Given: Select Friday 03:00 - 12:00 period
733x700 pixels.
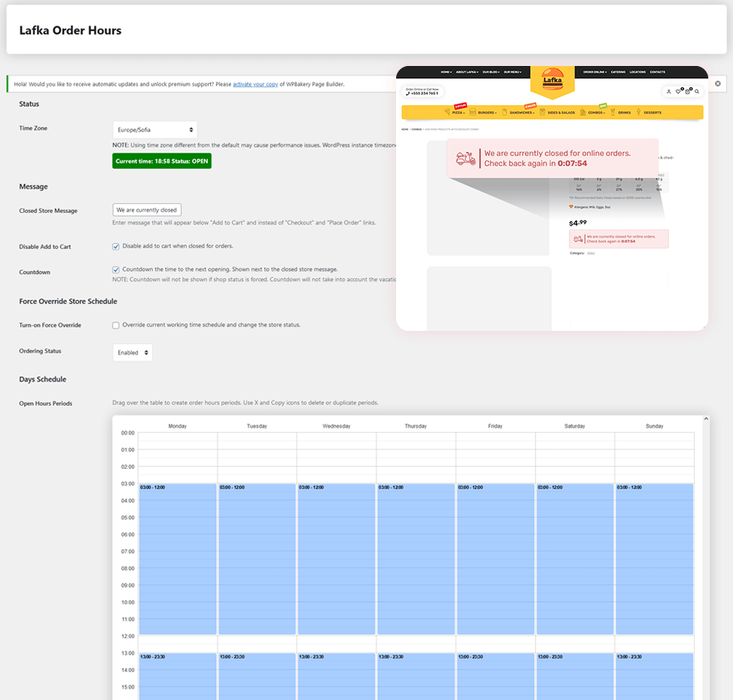Looking at the screenshot, I should click(495, 559).
